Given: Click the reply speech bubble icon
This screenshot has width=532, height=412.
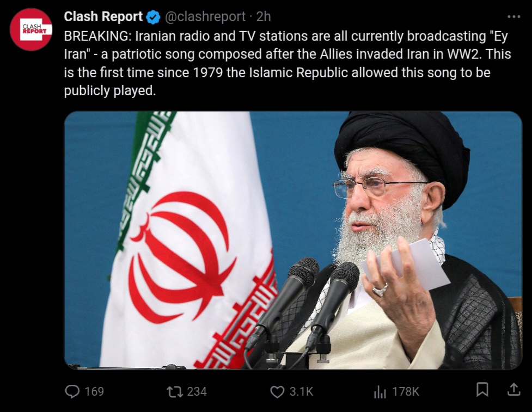Looking at the screenshot, I should [72, 391].
